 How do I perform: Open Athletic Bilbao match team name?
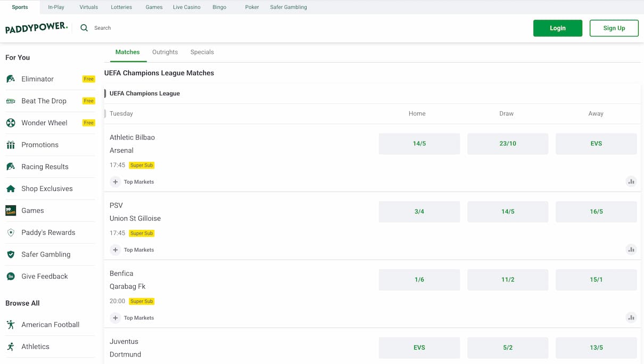point(132,137)
